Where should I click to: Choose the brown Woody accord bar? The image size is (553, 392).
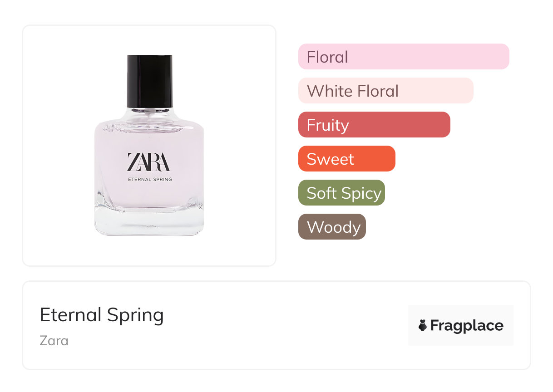[x=332, y=227]
